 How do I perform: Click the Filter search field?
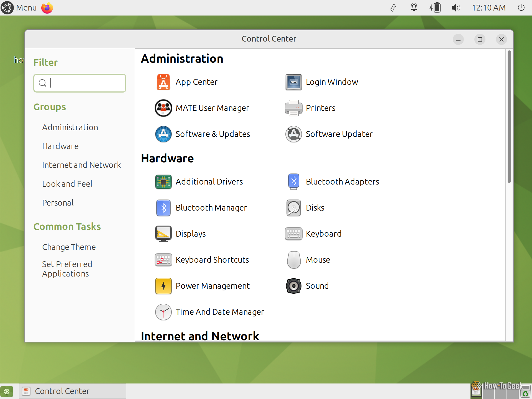pos(80,83)
